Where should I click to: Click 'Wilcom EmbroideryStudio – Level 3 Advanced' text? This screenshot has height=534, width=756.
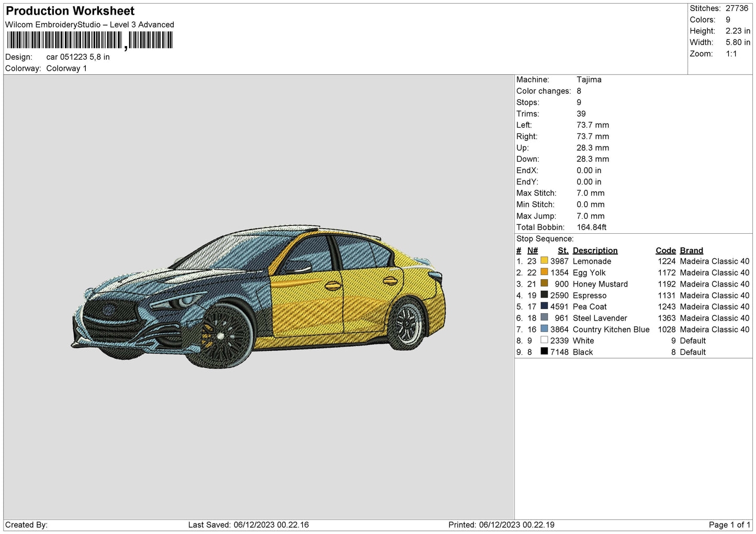[x=89, y=25]
